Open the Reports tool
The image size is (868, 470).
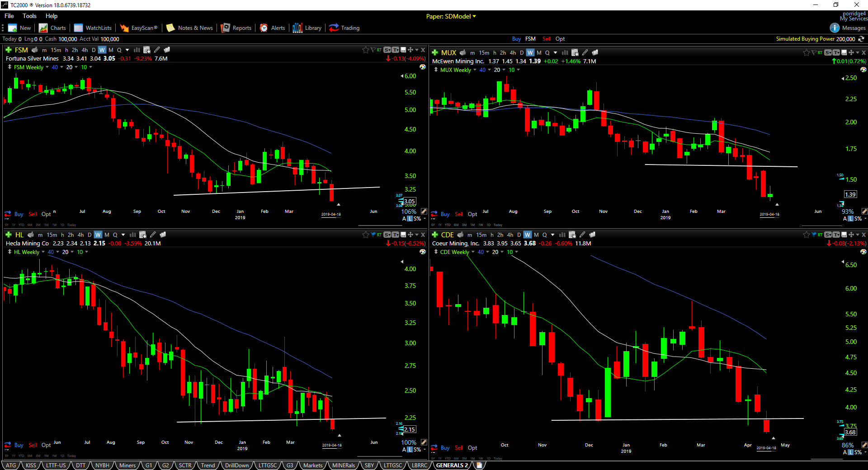[x=236, y=28]
